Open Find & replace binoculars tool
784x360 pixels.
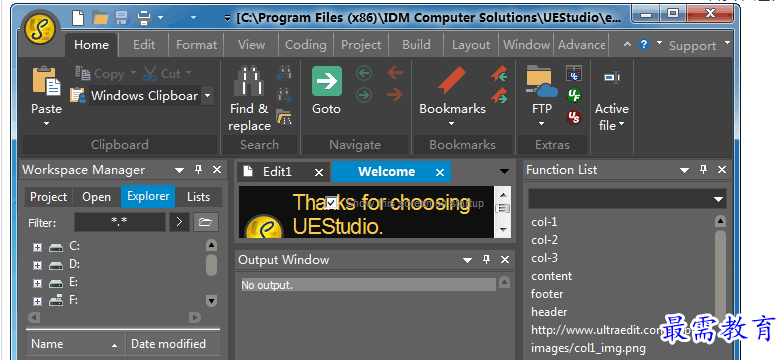point(248,81)
